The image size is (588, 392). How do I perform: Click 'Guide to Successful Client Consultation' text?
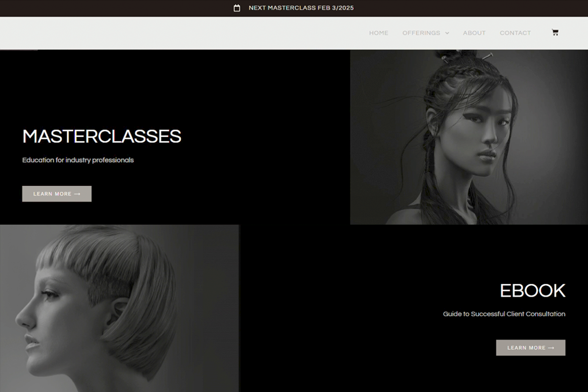click(x=504, y=314)
